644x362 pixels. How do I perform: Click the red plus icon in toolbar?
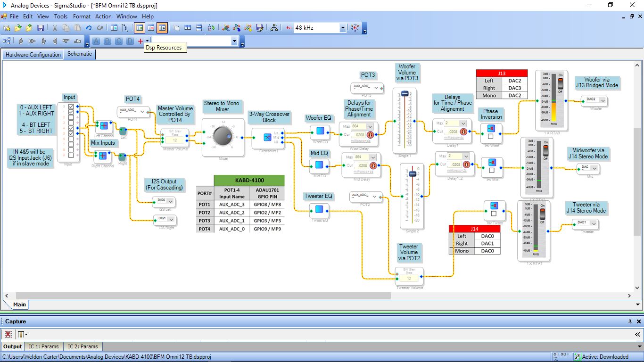point(140,41)
